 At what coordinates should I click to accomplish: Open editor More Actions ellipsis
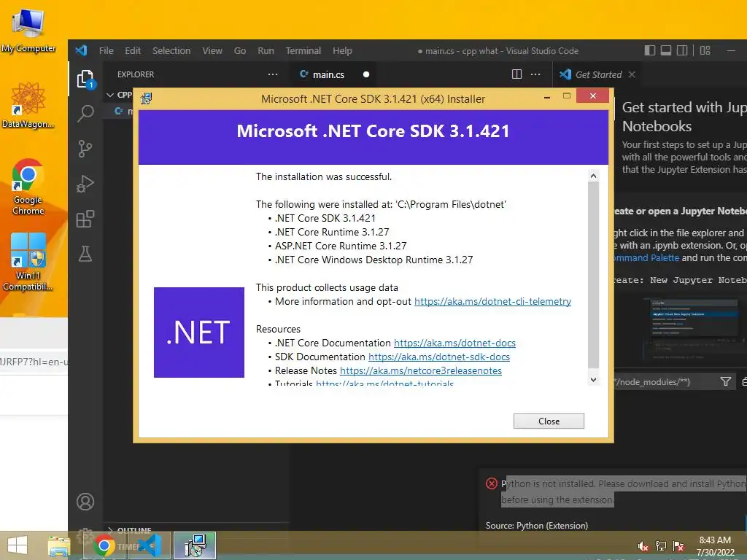(535, 74)
